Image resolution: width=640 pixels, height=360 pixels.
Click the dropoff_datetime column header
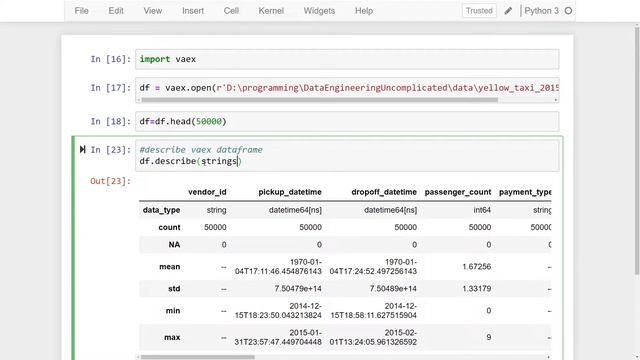384,192
